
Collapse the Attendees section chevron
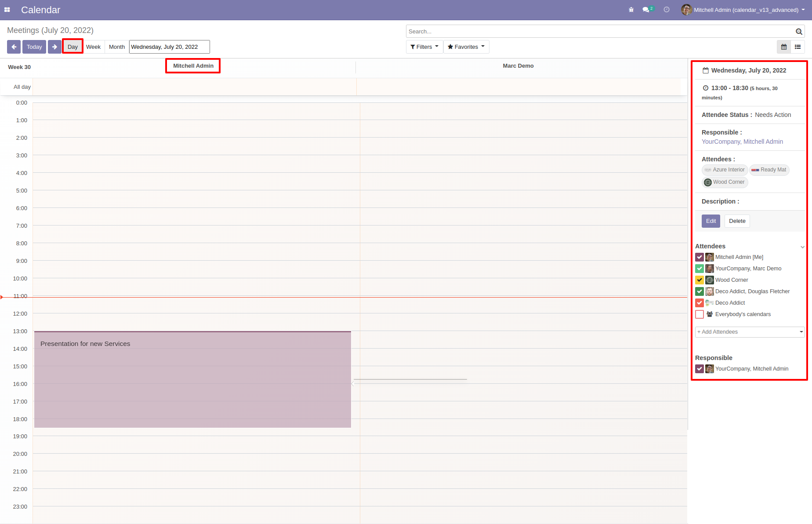point(802,247)
